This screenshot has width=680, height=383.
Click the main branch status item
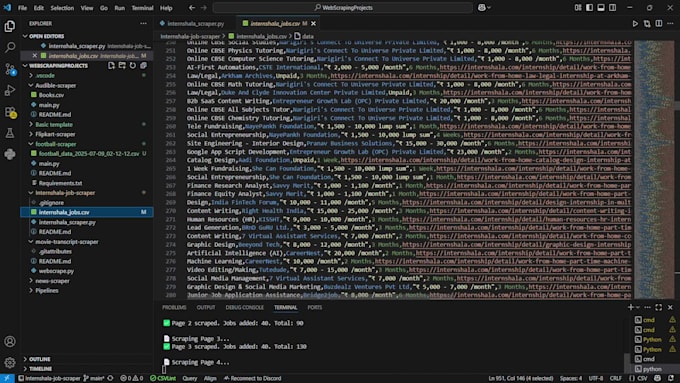[x=94, y=378]
